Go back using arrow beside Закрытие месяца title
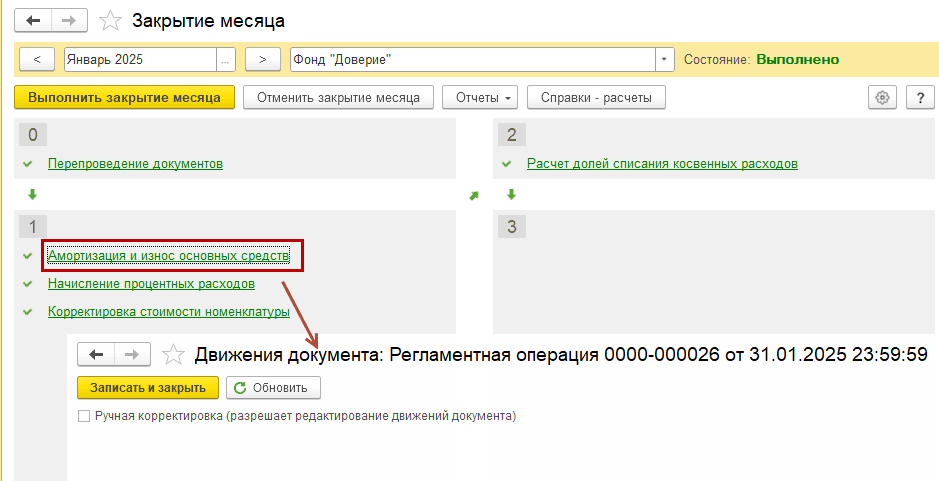This screenshot has width=939, height=481. 34,20
